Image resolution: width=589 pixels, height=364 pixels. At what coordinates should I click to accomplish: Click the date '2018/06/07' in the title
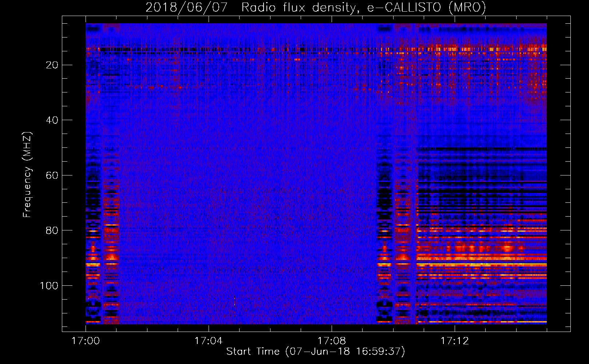(x=187, y=7)
